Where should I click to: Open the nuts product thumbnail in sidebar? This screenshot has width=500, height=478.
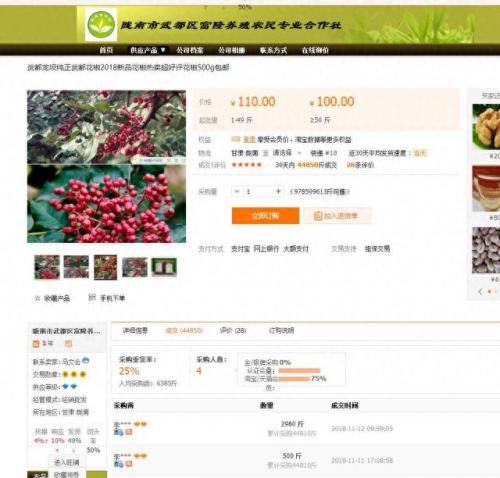486,251
